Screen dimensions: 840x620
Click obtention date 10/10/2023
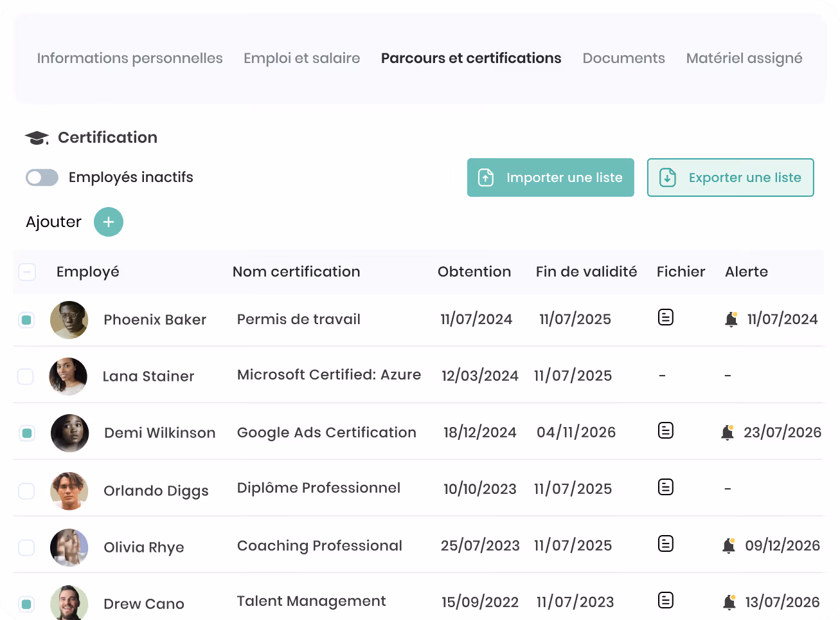pyautogui.click(x=480, y=489)
